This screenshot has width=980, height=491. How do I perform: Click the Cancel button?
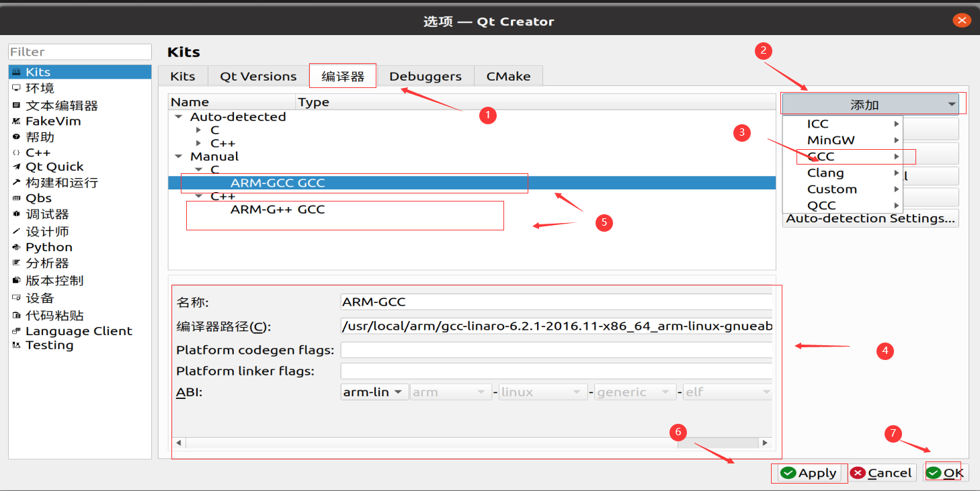point(882,473)
